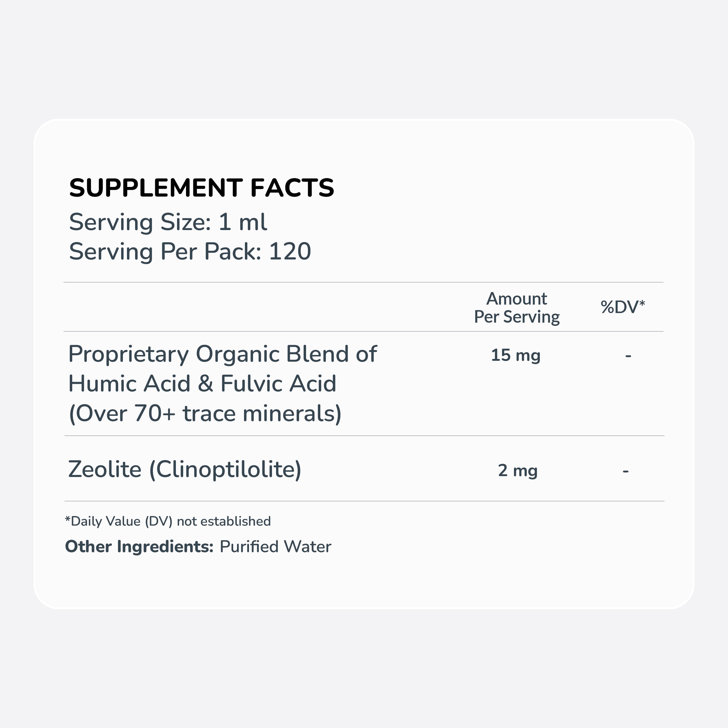Click the words Humic Acid
This screenshot has width=728, height=728.
pos(129,384)
